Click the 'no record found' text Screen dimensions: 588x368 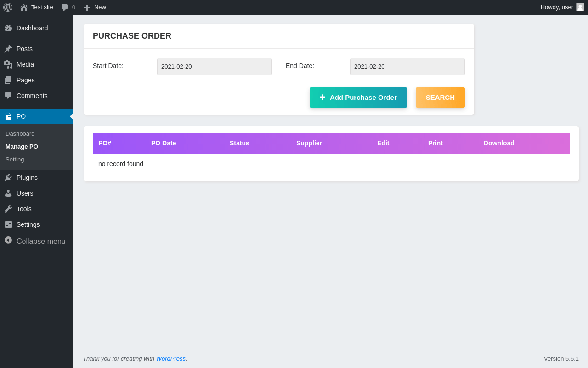(x=121, y=164)
